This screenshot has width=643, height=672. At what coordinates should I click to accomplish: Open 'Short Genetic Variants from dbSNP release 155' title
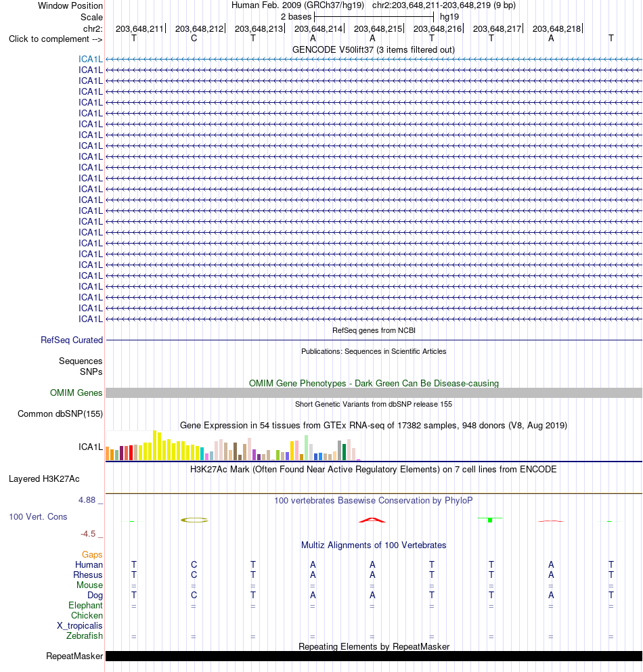(x=374, y=404)
